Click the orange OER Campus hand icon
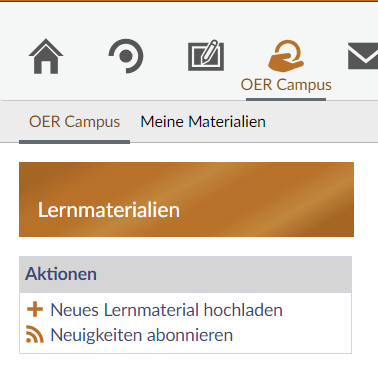The height and width of the screenshot is (391, 378). [286, 56]
